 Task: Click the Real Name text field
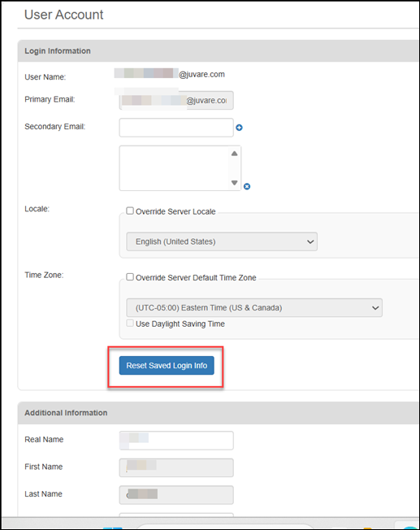pyautogui.click(x=176, y=441)
